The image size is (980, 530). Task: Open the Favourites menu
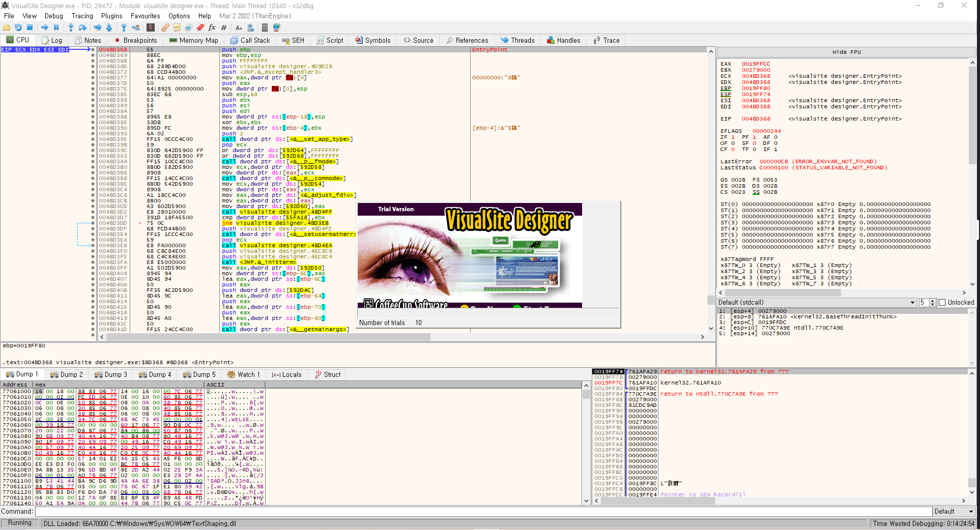point(146,16)
